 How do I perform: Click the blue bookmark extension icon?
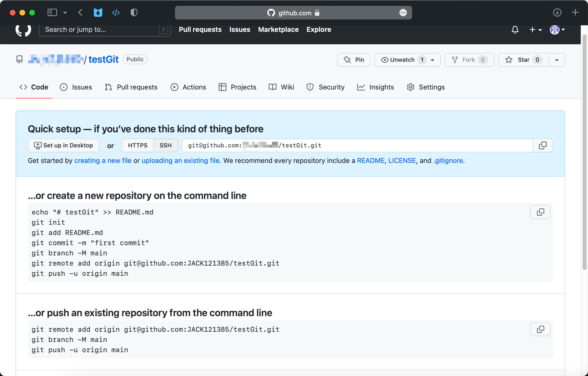(98, 12)
